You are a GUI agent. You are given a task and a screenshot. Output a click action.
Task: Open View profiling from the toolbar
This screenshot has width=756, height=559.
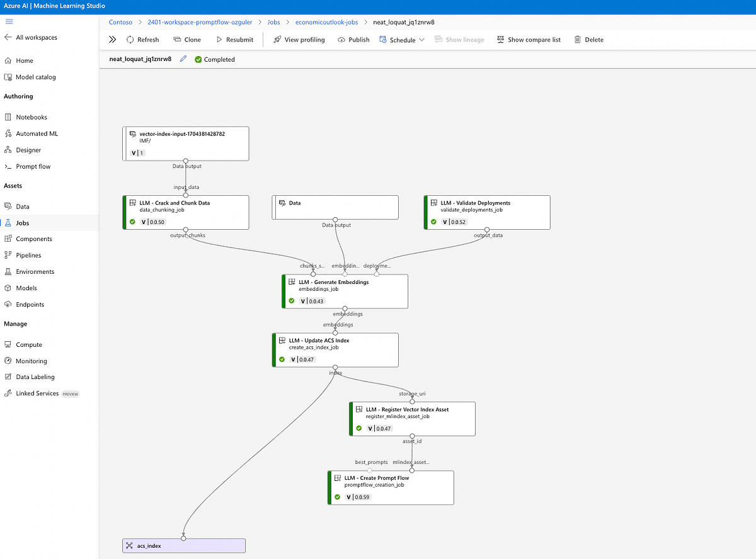299,39
